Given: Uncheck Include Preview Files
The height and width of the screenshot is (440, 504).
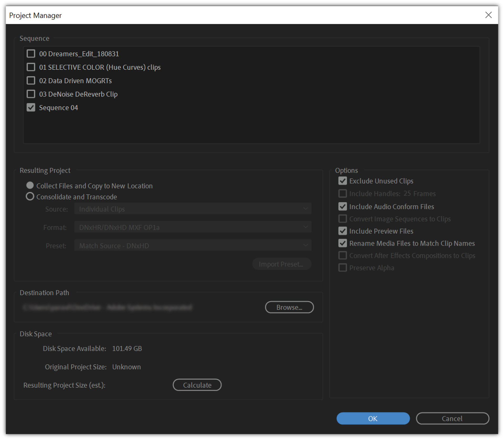Looking at the screenshot, I should 342,231.
